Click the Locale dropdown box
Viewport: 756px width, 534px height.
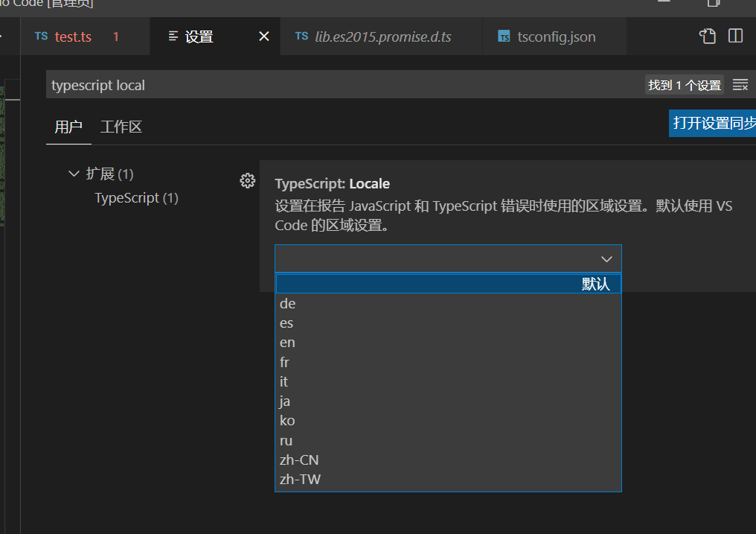point(448,259)
